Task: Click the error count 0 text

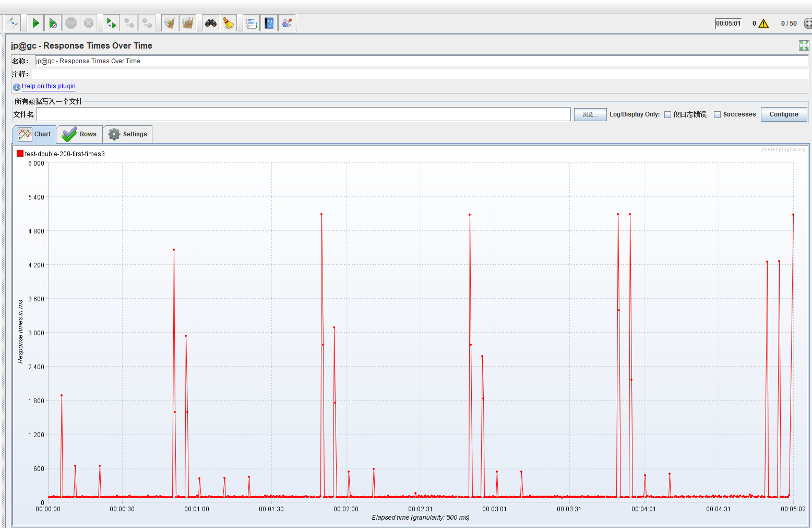Action: [x=754, y=24]
